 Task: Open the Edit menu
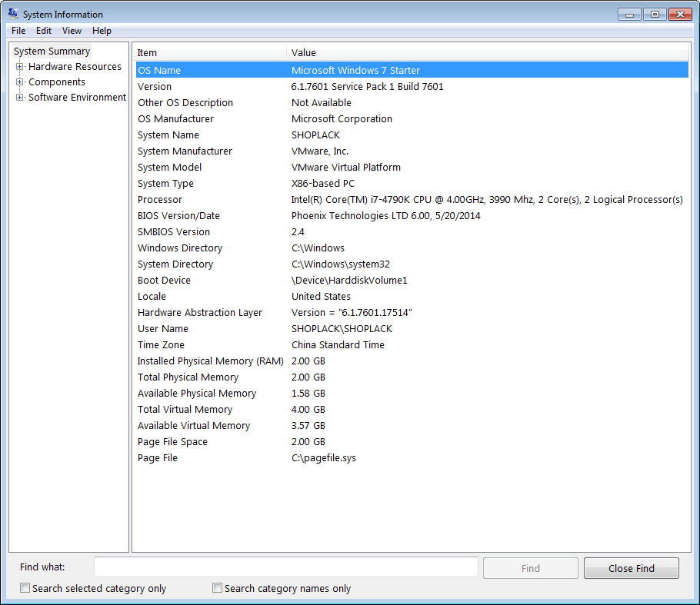(44, 31)
